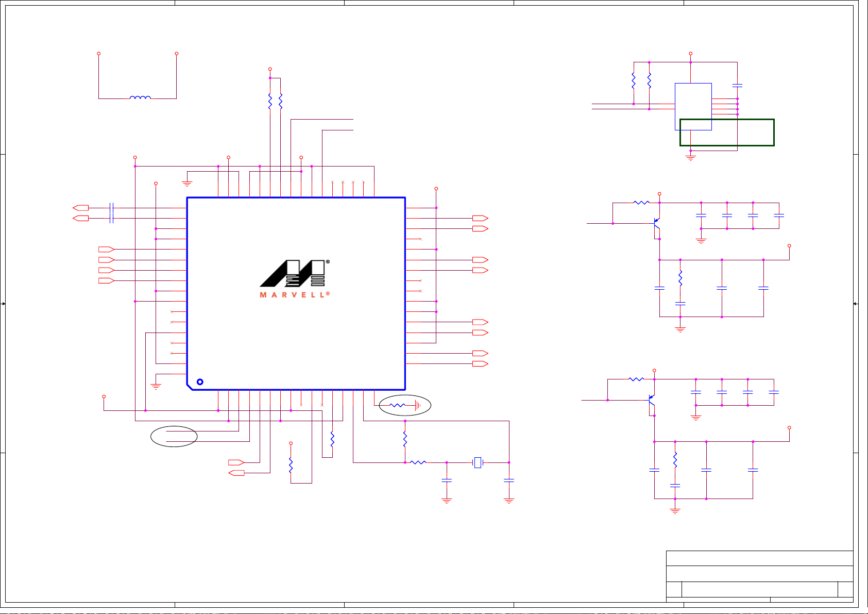Select the empty oval callout below the chip

174,436
